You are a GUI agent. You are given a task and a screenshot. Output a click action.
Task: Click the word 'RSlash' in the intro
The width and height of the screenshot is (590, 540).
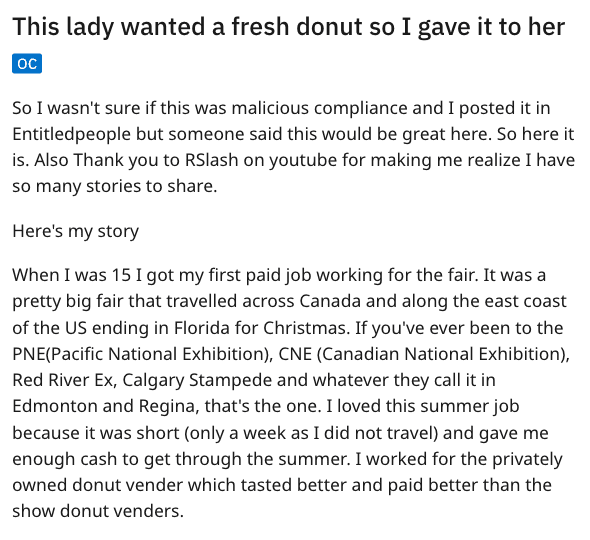point(211,160)
